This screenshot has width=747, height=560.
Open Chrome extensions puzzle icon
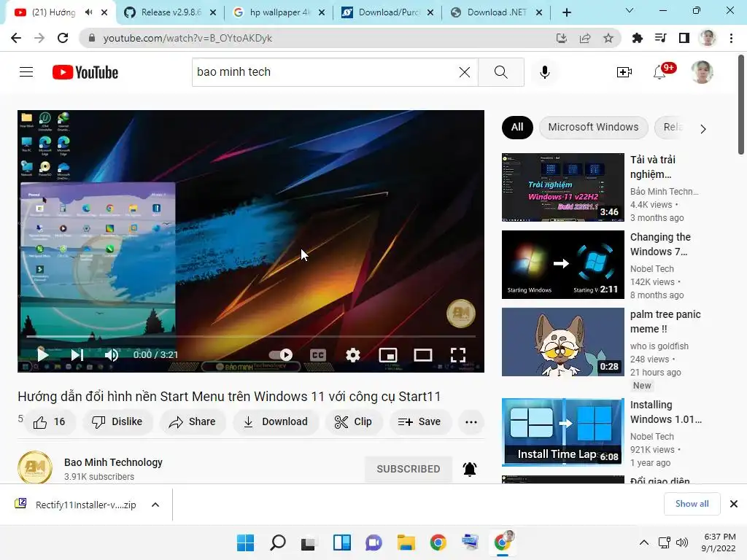click(x=638, y=38)
